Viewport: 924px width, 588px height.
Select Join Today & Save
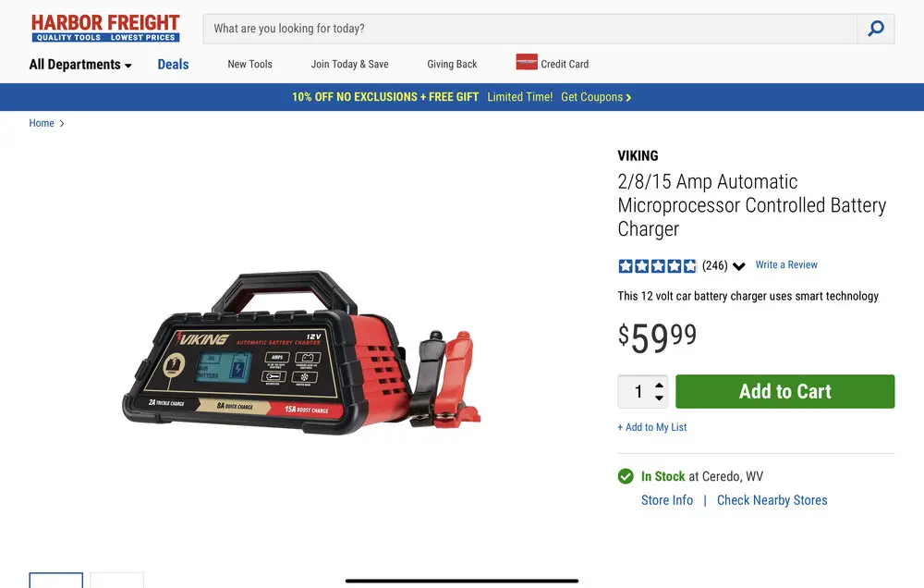(349, 65)
